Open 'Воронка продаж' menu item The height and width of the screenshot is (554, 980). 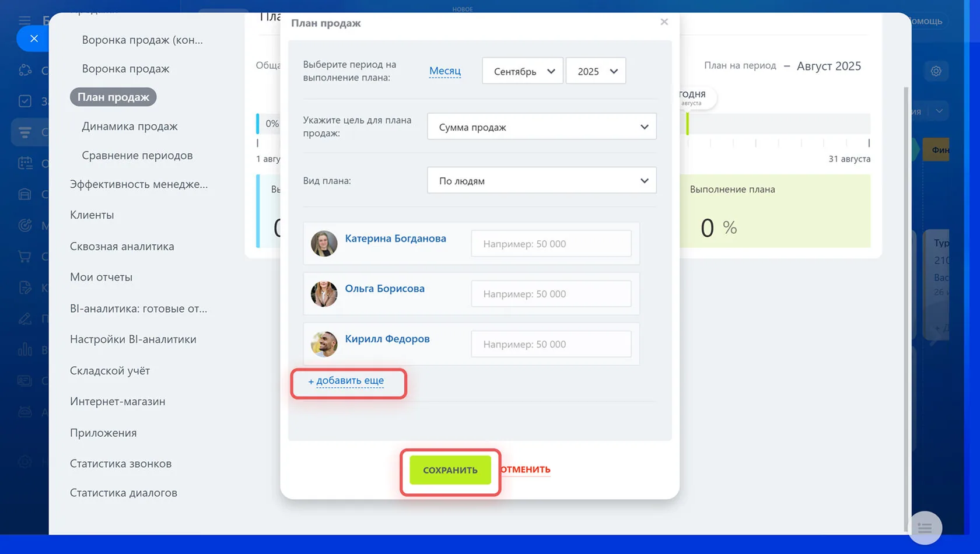click(x=125, y=69)
